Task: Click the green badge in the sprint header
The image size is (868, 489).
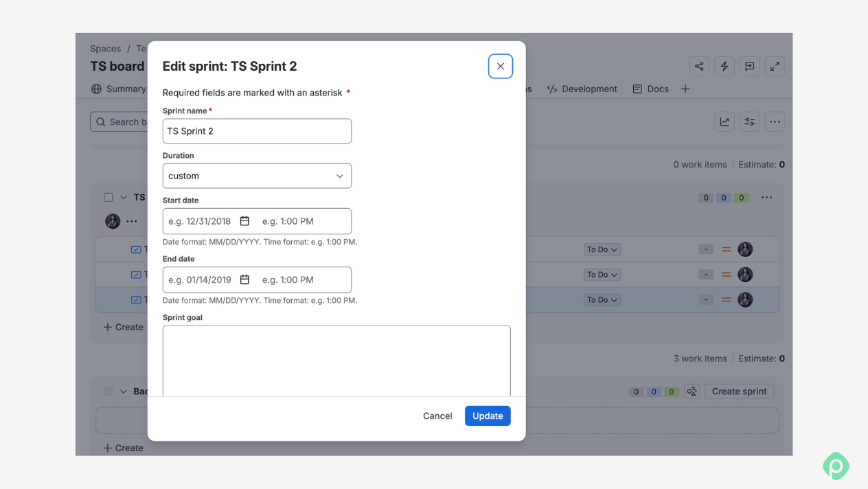Action: (x=741, y=198)
